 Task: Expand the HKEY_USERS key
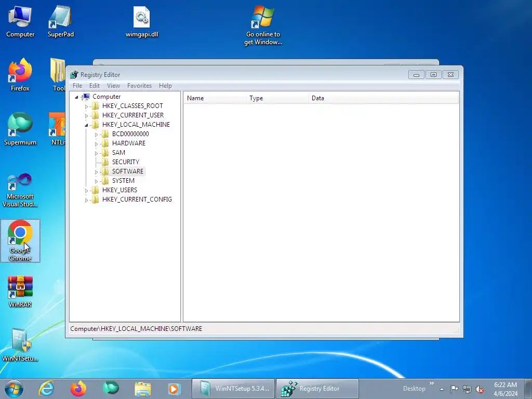(x=87, y=190)
